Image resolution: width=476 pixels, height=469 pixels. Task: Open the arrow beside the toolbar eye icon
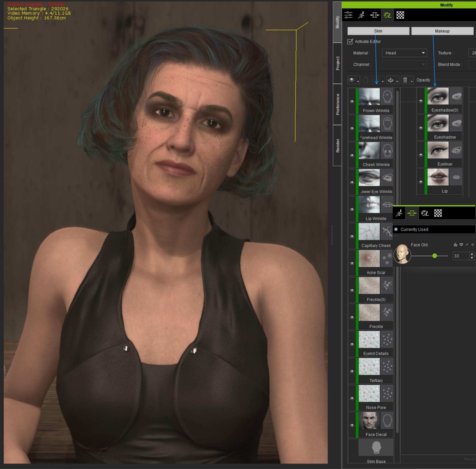(358, 81)
